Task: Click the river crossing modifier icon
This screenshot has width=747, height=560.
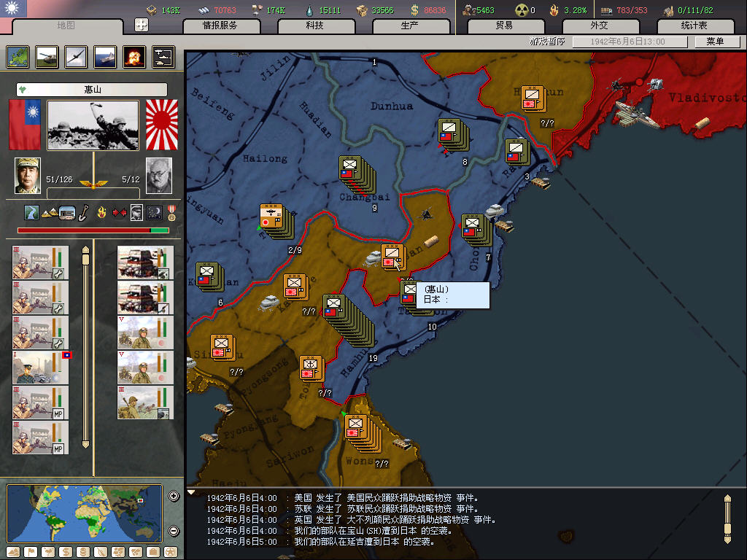Action: coord(31,212)
